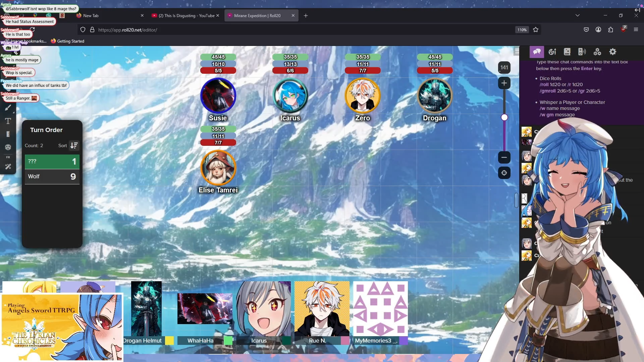Viewport: 644px width, 362px height.
Task: Click the zoom in plus button
Action: (x=504, y=83)
